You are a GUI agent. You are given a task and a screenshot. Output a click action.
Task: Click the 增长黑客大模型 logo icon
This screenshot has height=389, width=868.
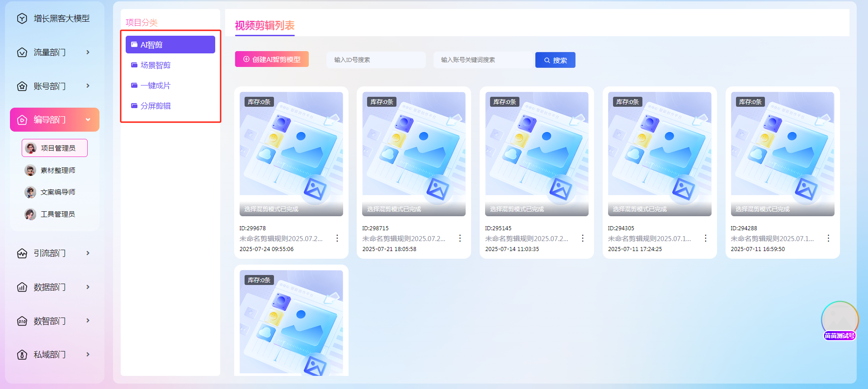(22, 19)
